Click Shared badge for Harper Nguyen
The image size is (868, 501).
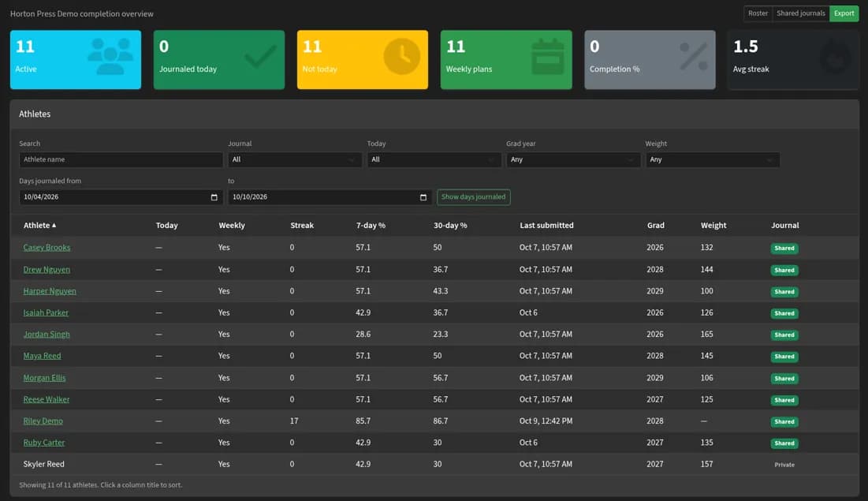click(x=784, y=292)
